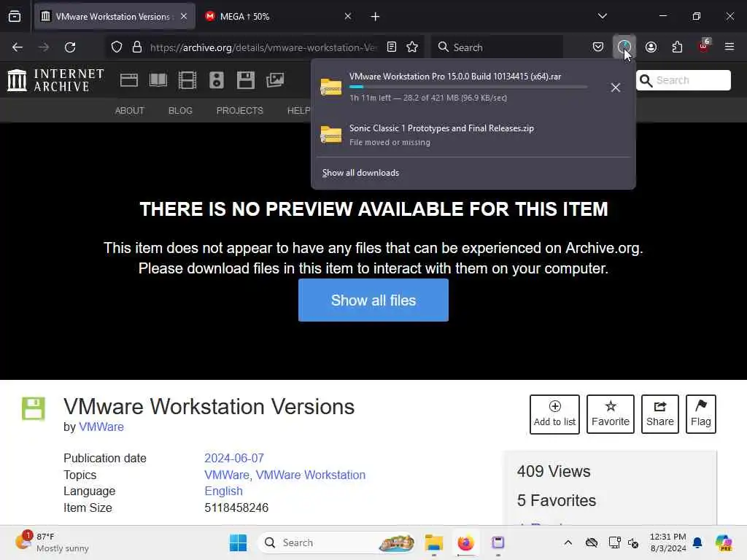747x560 pixels.
Task: Click the Item Size value 5118458246
Action: (236, 507)
